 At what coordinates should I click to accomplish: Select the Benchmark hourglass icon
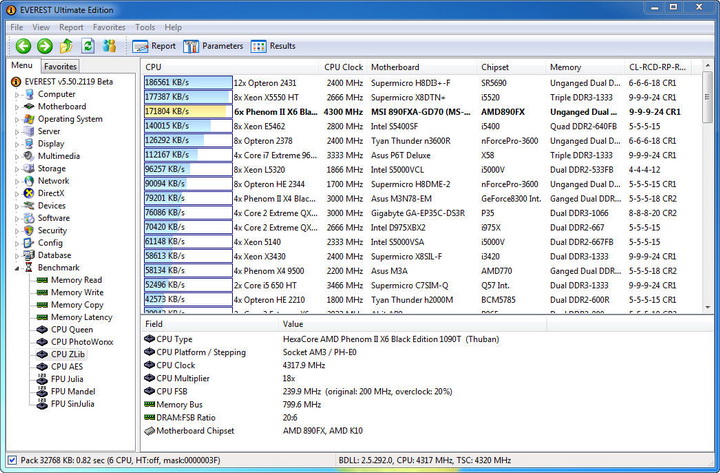[29, 268]
